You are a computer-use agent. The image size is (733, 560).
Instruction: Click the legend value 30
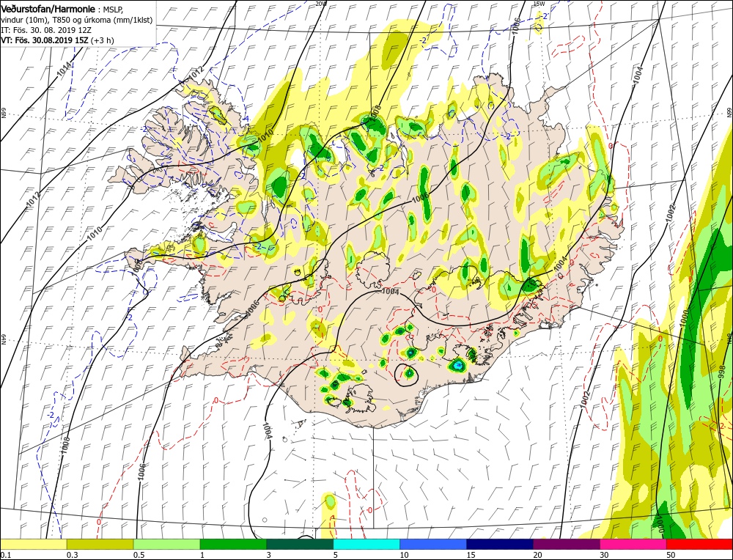pyautogui.click(x=603, y=555)
